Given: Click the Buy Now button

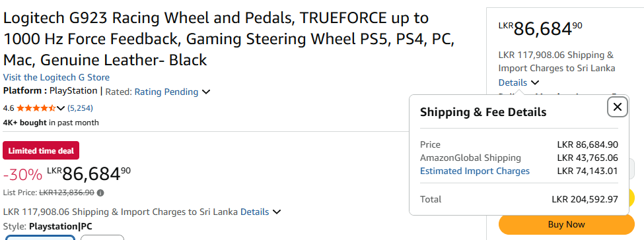Looking at the screenshot, I should [566, 224].
